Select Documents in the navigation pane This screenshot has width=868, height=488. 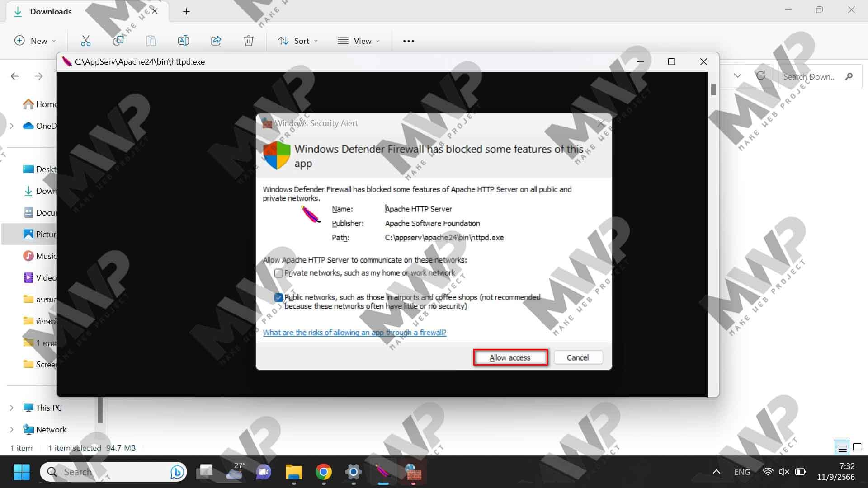[x=40, y=212]
